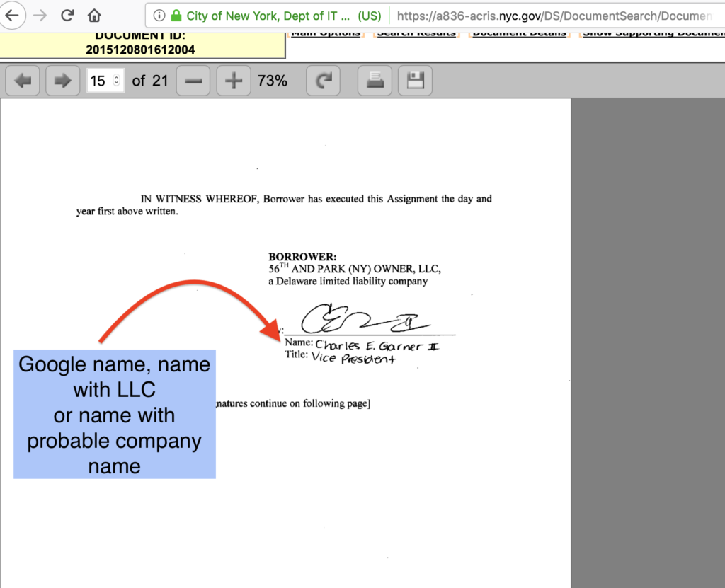This screenshot has height=588, width=725.
Task: Click the blue Google name annotation box
Action: click(115, 414)
